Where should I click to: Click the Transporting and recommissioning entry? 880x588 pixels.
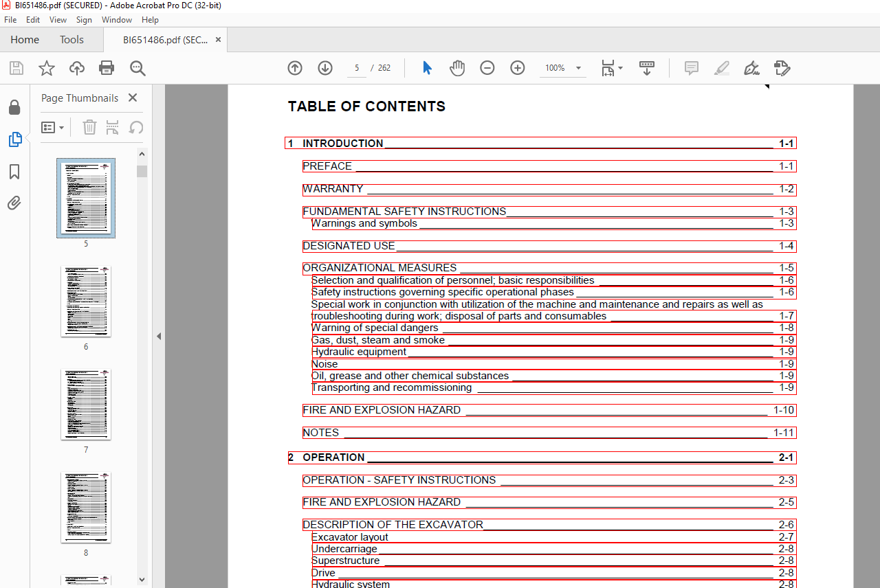tap(554, 387)
